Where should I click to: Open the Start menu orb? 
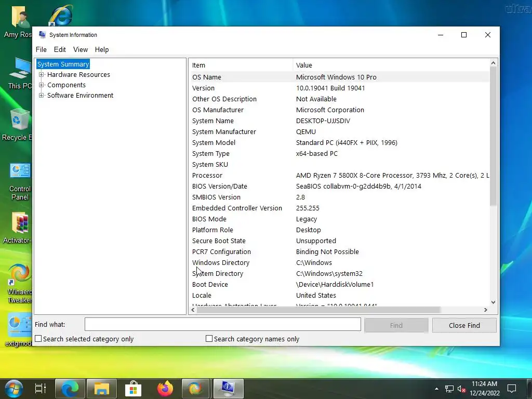pyautogui.click(x=14, y=389)
